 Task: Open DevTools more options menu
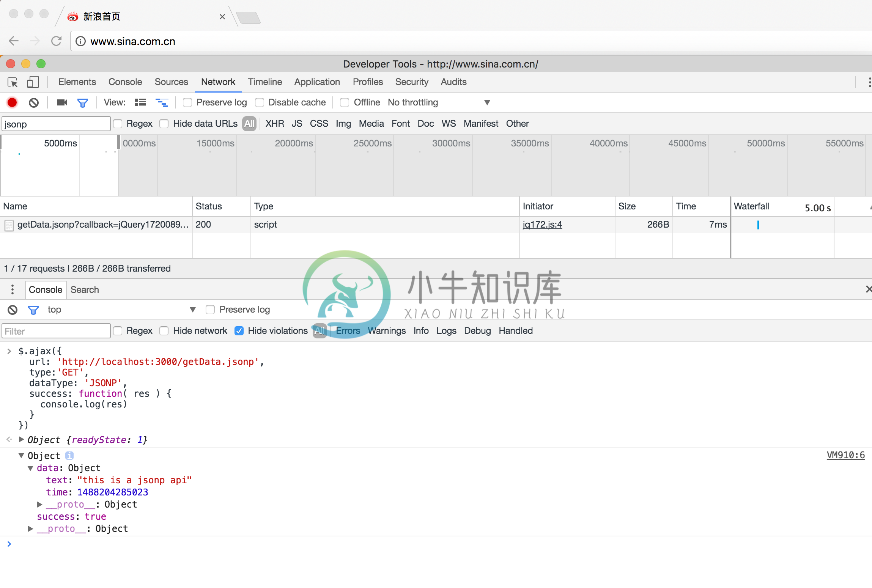pos(869,82)
